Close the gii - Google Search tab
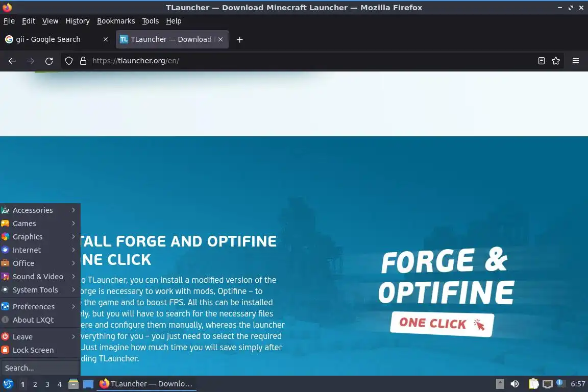The height and width of the screenshot is (392, 588). (105, 39)
